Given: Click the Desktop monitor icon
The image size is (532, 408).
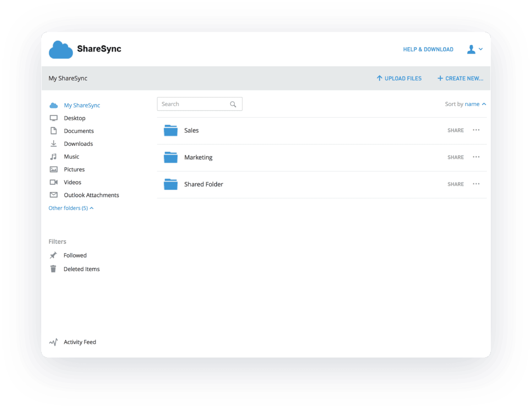Looking at the screenshot, I should [x=54, y=118].
